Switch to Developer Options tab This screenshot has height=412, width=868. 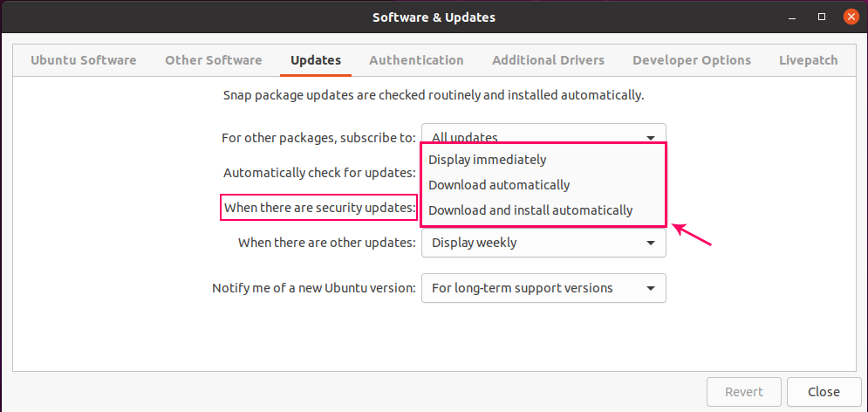coord(692,60)
